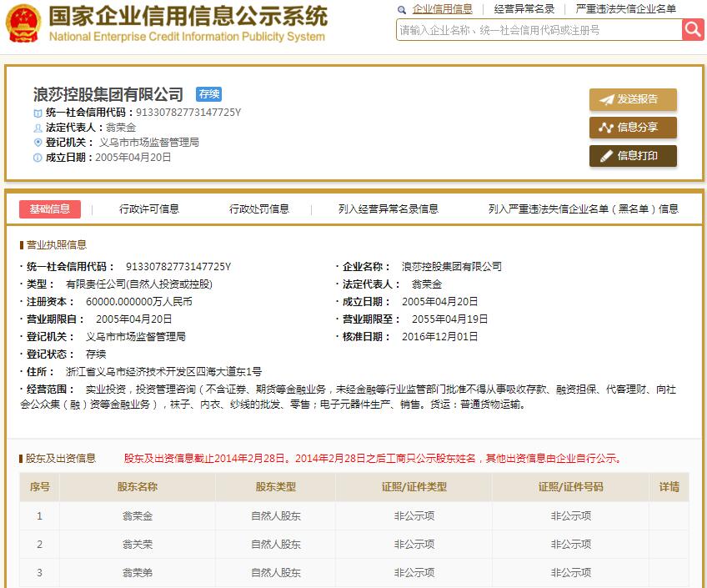Click the registration authority location icon

[38, 143]
